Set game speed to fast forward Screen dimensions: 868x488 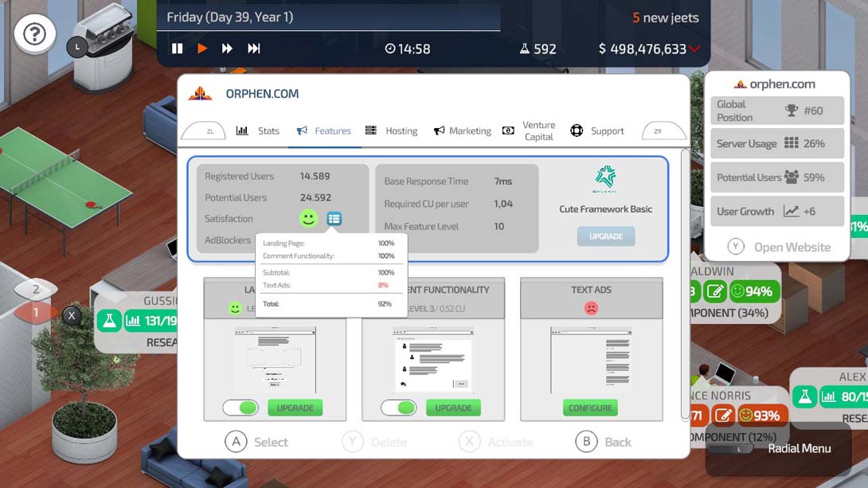(x=227, y=49)
